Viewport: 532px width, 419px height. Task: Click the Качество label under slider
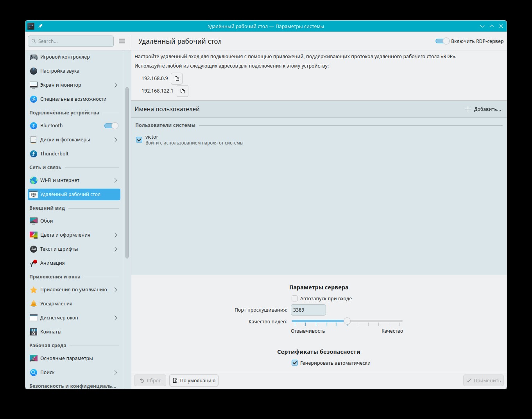(392, 331)
